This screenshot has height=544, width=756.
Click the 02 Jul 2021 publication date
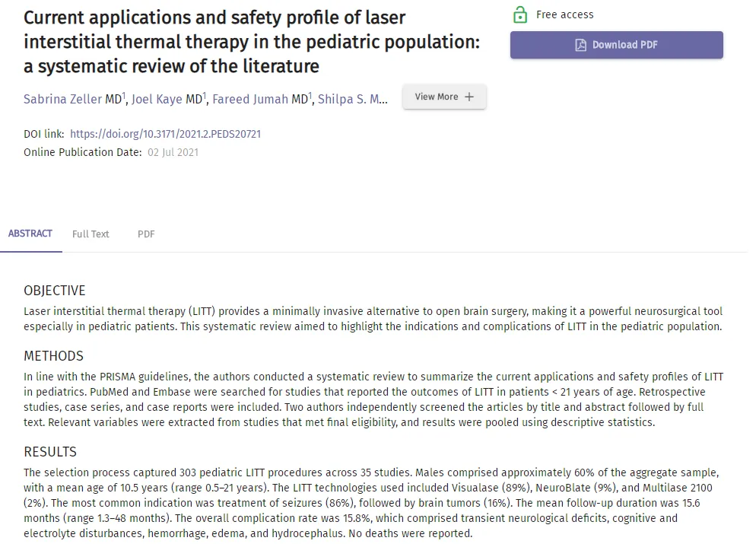(x=173, y=152)
